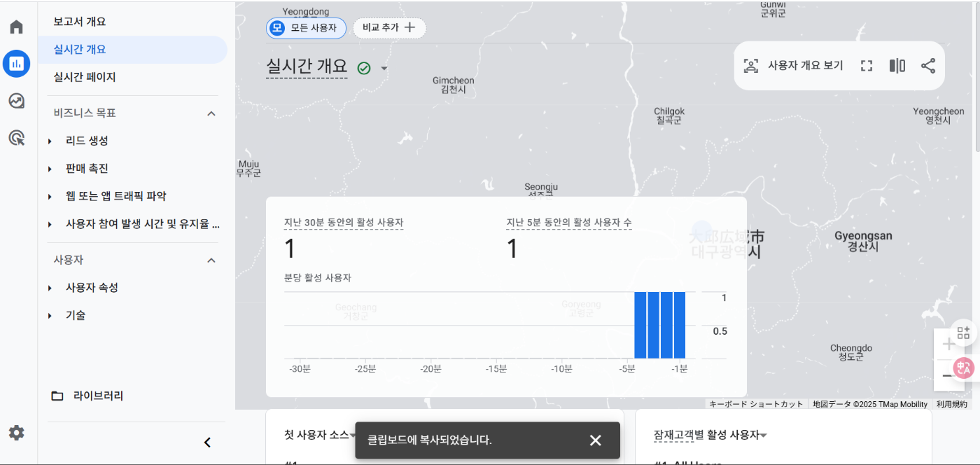Click the tallest blue bar at -1분

click(679, 325)
